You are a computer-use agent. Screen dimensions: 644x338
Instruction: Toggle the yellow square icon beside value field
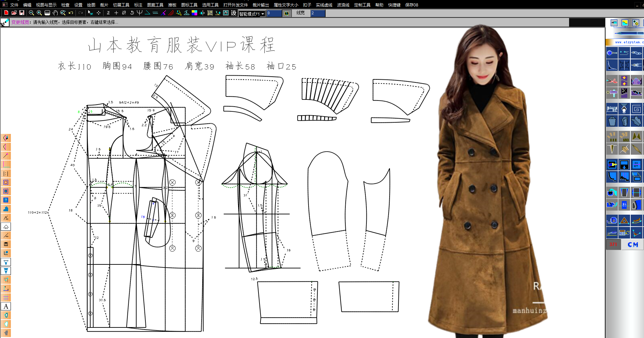click(287, 13)
